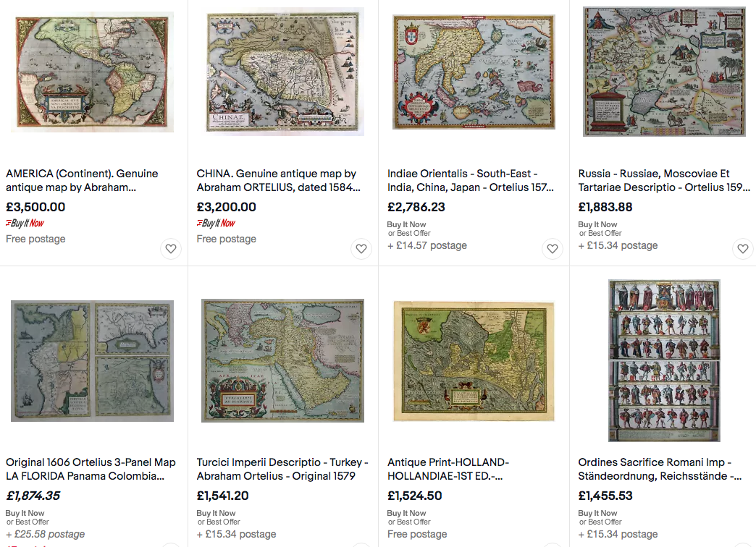View the Holland antique print image
The height and width of the screenshot is (547, 756).
point(474,361)
